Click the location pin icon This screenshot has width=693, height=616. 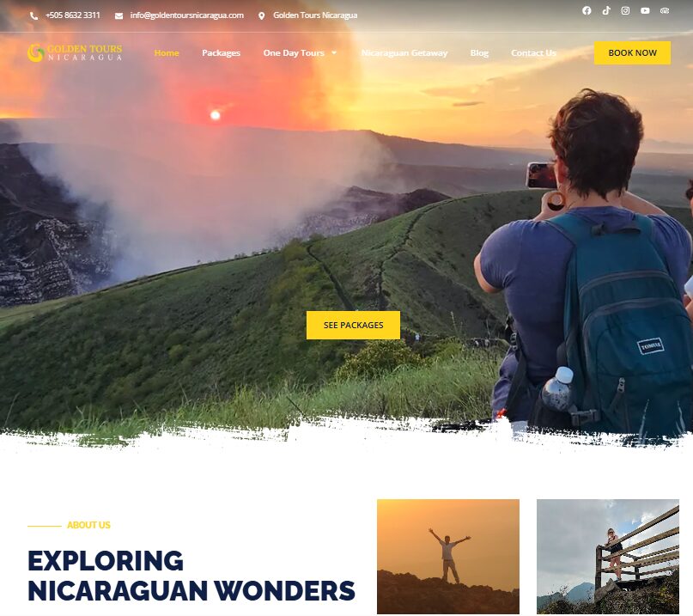point(262,16)
